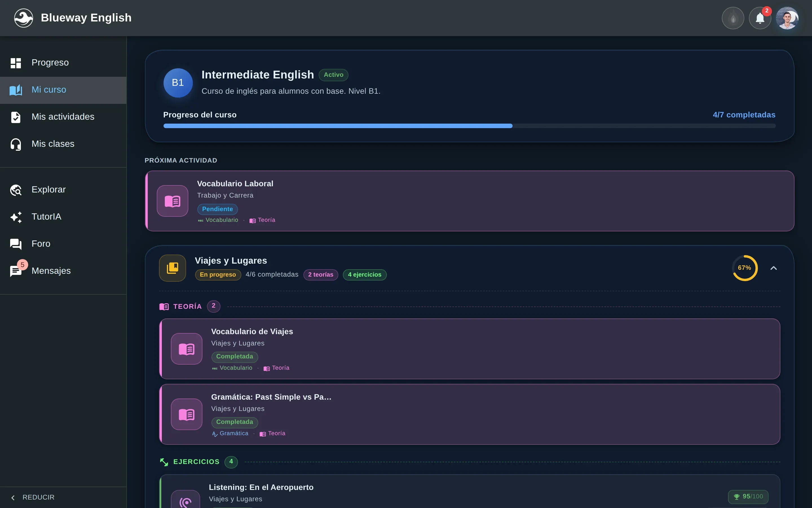Open Listening: En el Aeropuerto exercise
The width and height of the screenshot is (812, 508).
click(469, 491)
